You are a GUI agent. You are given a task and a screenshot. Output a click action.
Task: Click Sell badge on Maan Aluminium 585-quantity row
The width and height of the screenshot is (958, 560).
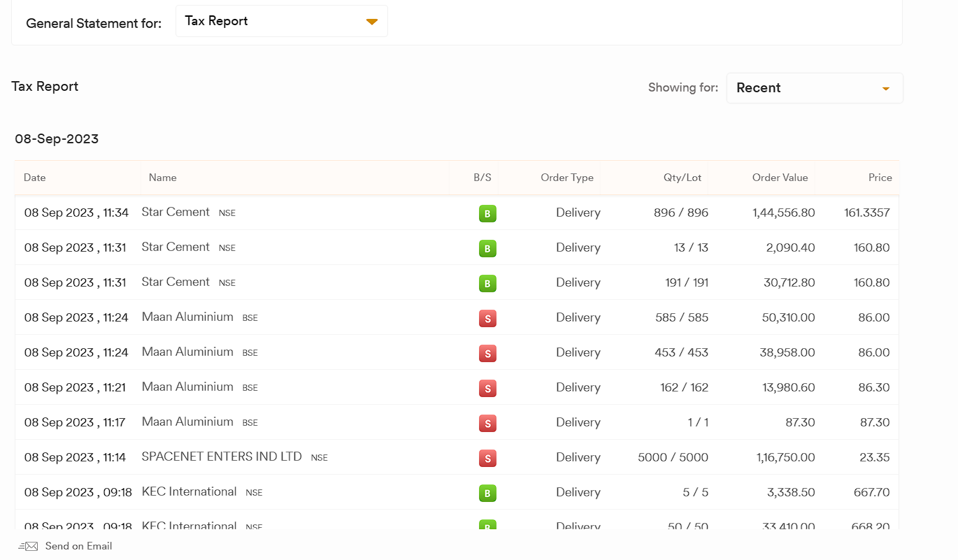point(487,318)
